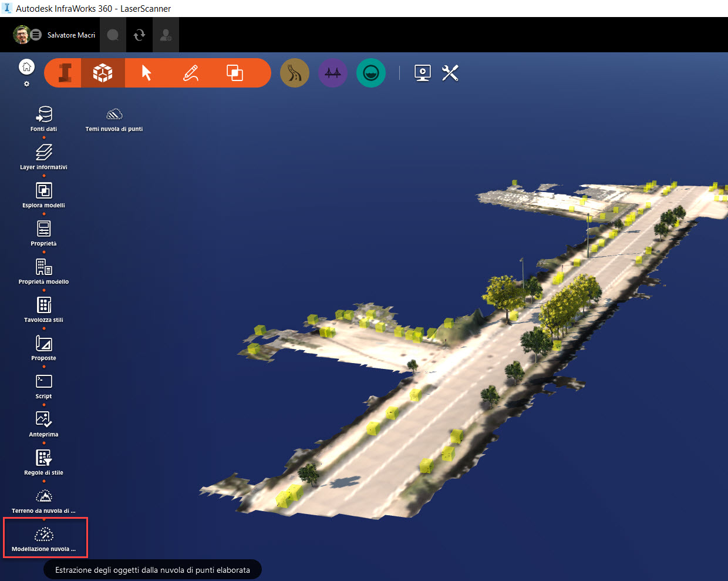Viewport: 728px width, 581px height.
Task: Open the bridge design tool
Action: pyautogui.click(x=332, y=72)
